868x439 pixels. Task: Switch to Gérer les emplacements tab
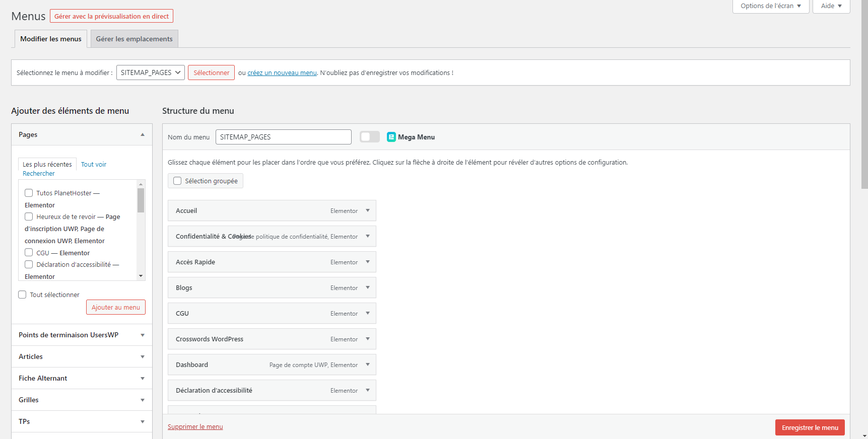[x=135, y=39]
